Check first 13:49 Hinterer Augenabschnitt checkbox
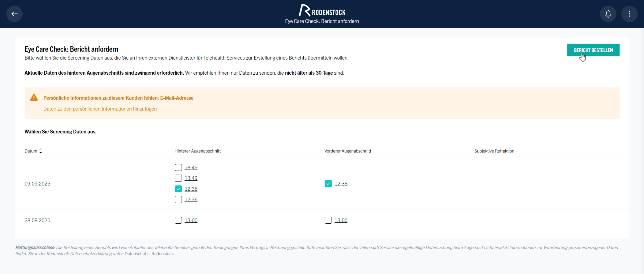Image resolution: width=644 pixels, height=274 pixels. (x=178, y=167)
